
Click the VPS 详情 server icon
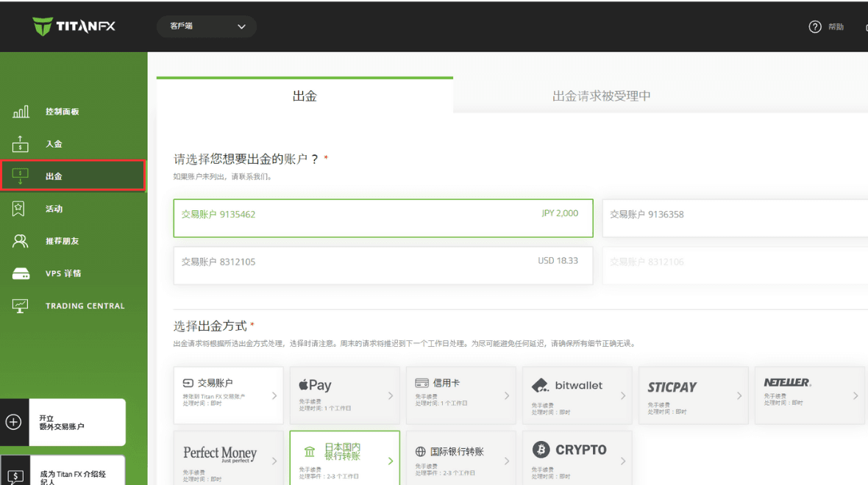tap(21, 273)
